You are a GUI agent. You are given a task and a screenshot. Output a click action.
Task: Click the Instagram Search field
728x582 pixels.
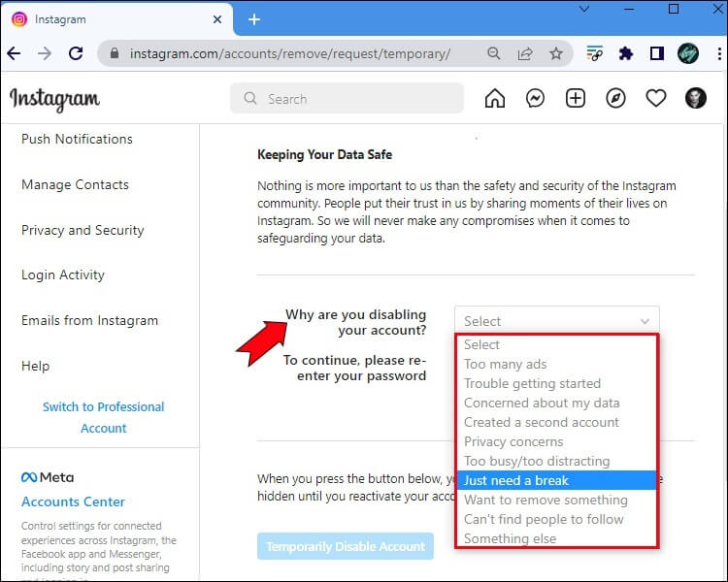[347, 98]
